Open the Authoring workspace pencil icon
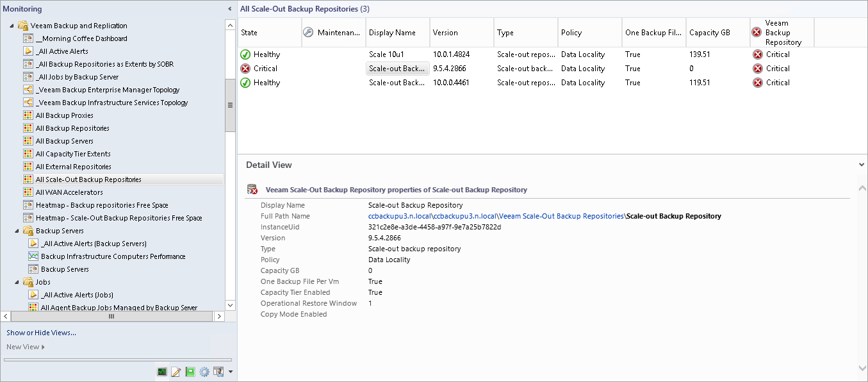Screen dimensions: 868x382 click(x=176, y=372)
